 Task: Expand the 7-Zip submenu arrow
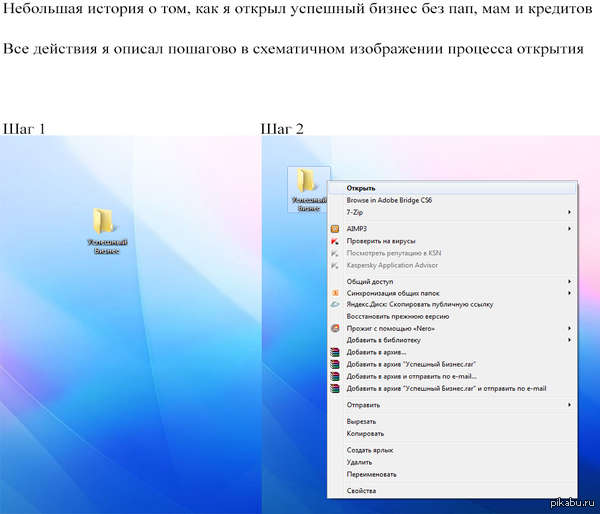[569, 212]
